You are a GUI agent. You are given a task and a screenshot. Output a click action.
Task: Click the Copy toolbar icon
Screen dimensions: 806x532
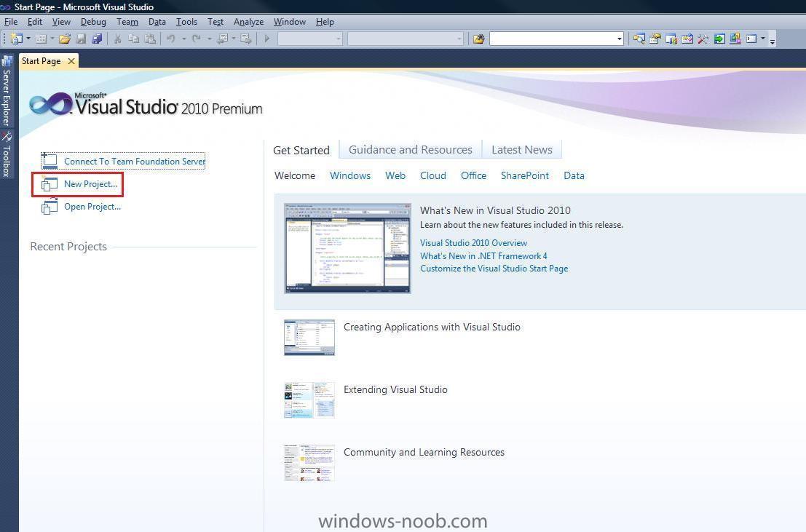[134, 39]
